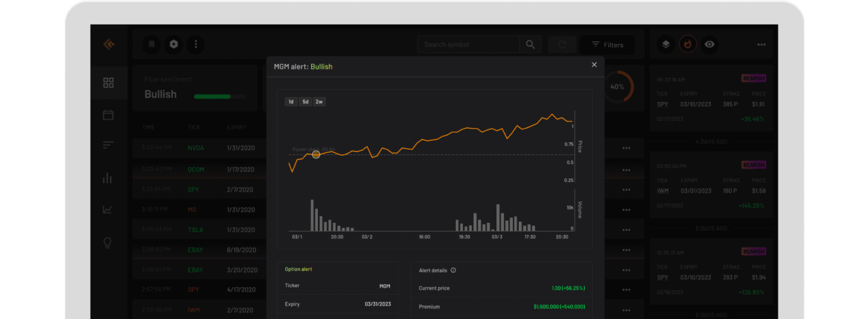
Task: Open the lightbulb ideas view in sidebar
Action: 107,242
